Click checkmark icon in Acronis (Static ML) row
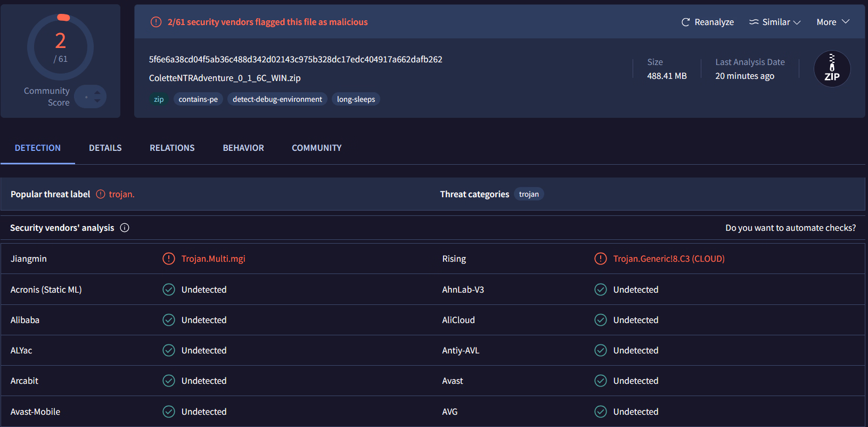The height and width of the screenshot is (427, 868). [x=168, y=289]
